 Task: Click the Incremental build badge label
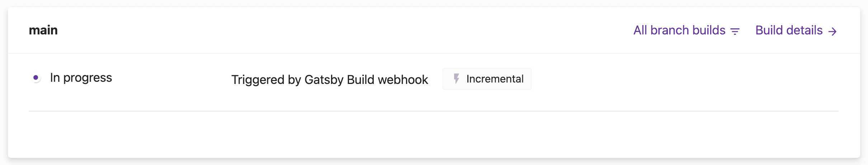pyautogui.click(x=495, y=79)
